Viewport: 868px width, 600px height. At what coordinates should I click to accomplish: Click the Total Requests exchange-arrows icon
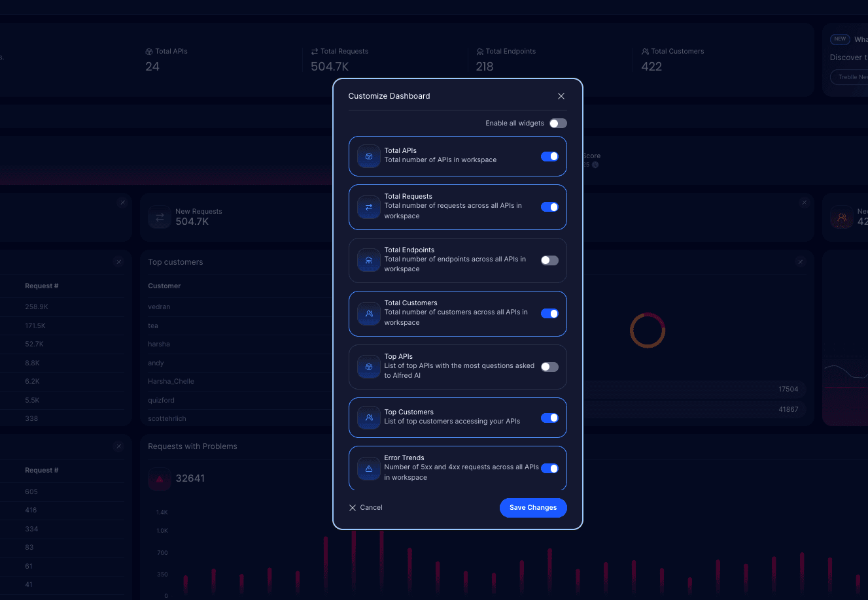[368, 207]
